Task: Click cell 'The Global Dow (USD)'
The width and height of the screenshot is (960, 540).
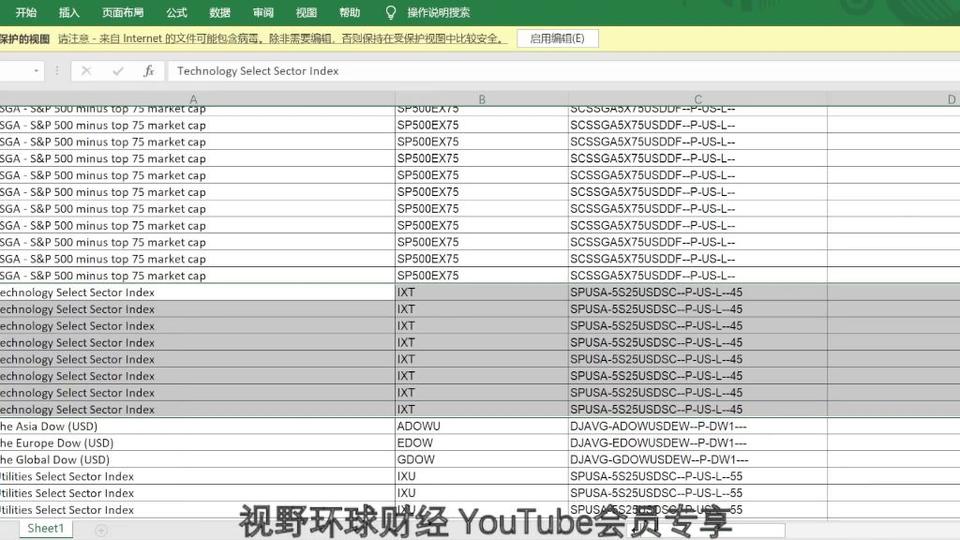Action: [x=197, y=459]
